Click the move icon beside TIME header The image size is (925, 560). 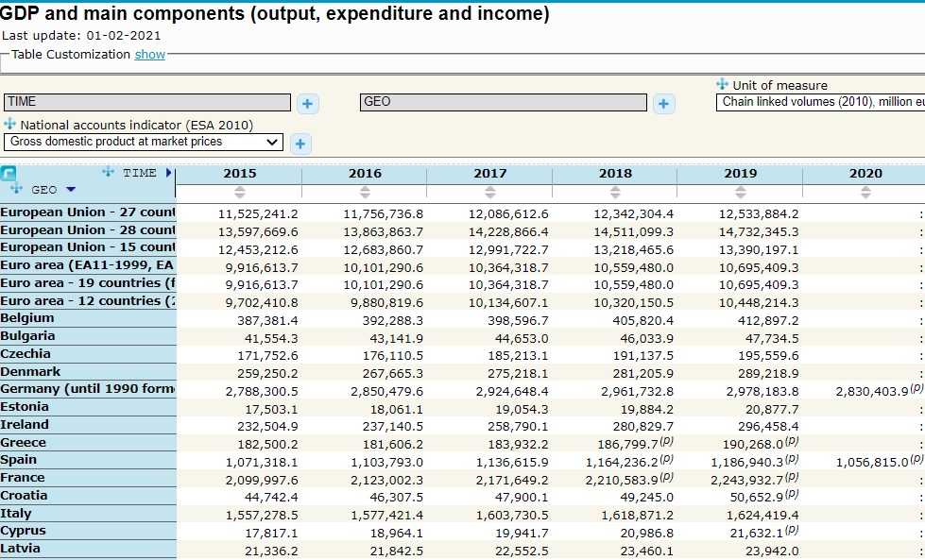tap(108, 172)
